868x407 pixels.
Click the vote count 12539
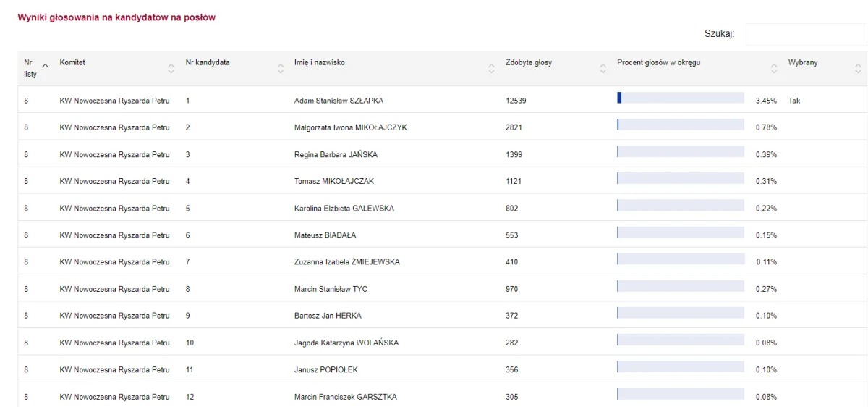(516, 101)
